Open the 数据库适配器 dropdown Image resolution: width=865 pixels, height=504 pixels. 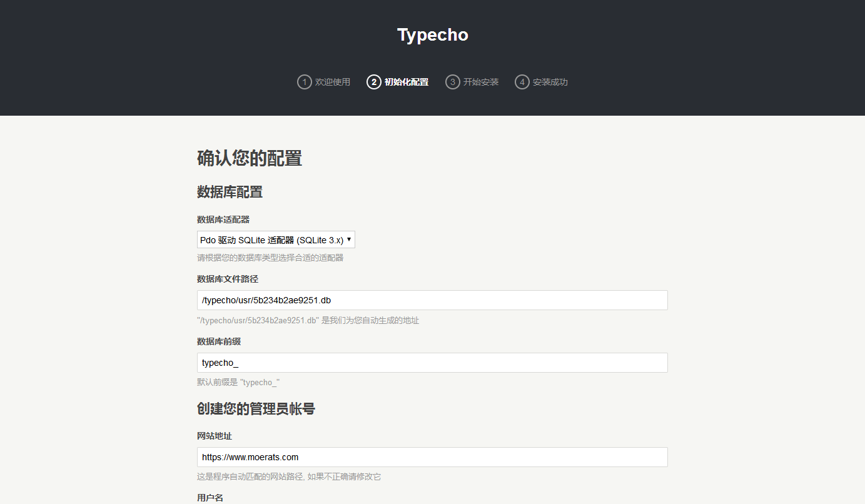point(276,239)
